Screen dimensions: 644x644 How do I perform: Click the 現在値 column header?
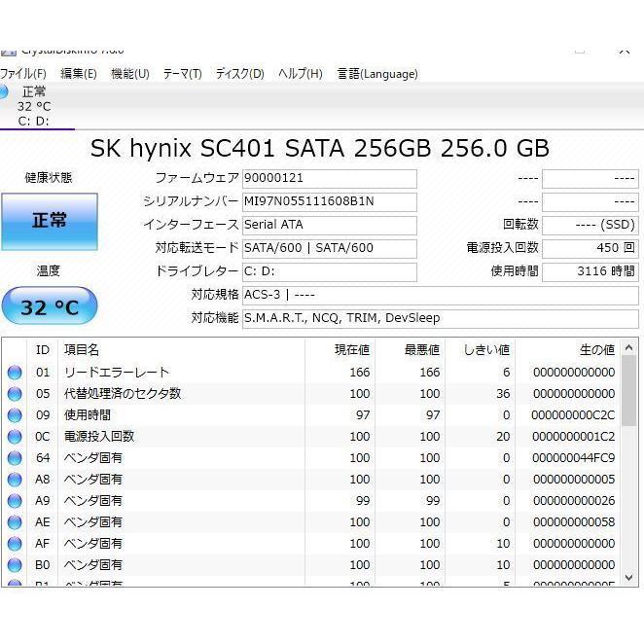[340, 350]
